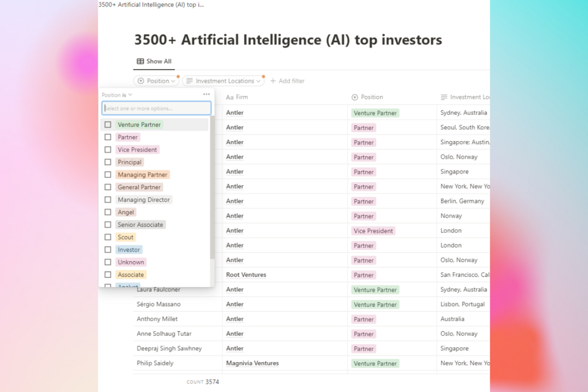Select the Scout checkbox in the filter list

tap(108, 237)
